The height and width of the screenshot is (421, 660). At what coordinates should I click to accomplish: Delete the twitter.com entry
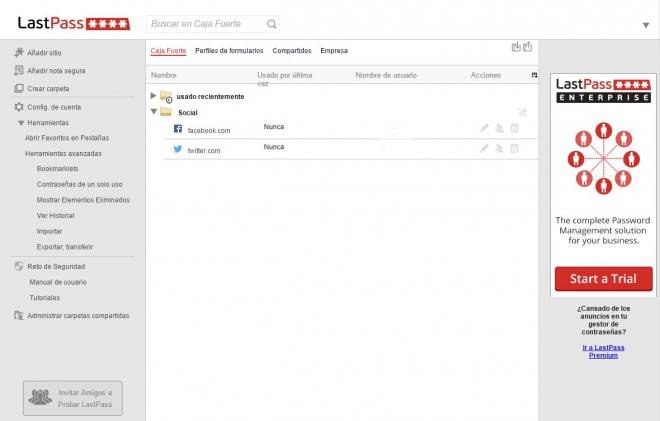514,148
